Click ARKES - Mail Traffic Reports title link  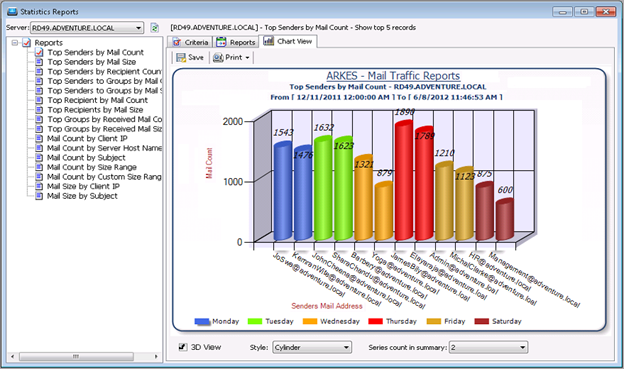pos(393,76)
